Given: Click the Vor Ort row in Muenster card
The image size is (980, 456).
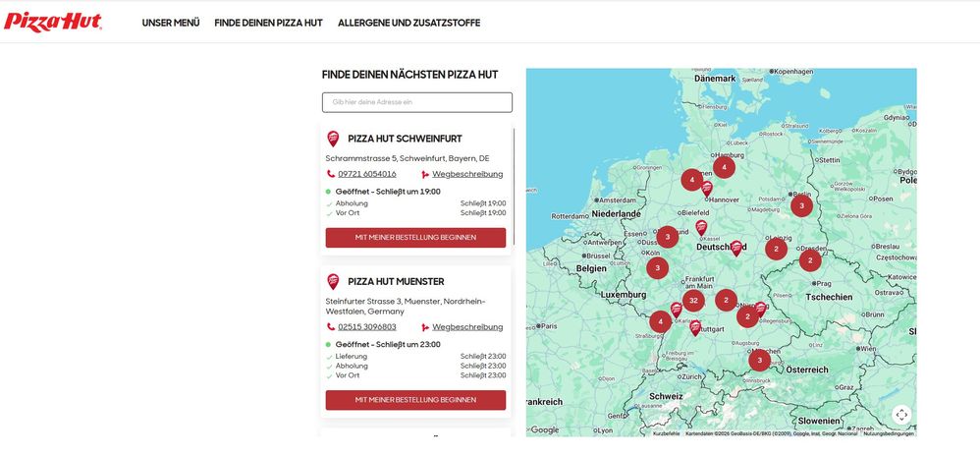Looking at the screenshot, I should pos(415,375).
